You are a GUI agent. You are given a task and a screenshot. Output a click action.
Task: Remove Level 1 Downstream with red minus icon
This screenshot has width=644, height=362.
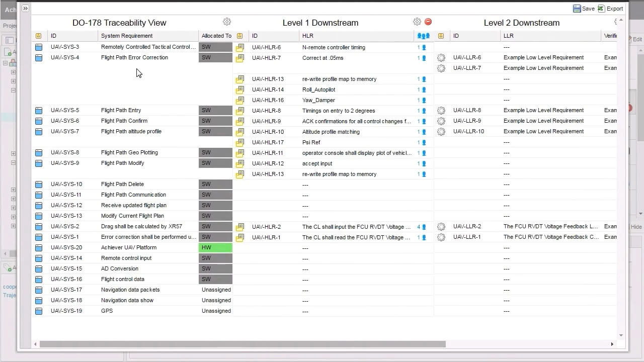coord(428,22)
